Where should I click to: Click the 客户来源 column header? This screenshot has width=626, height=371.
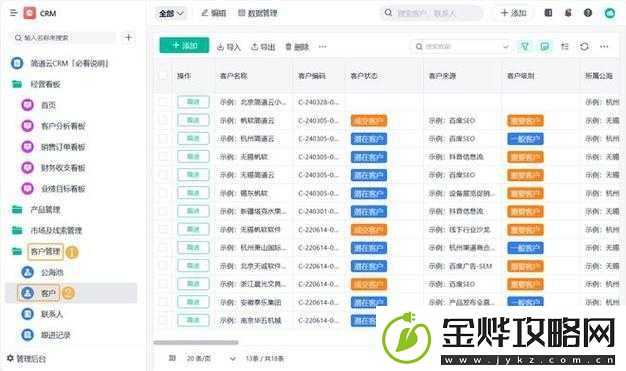tap(442, 76)
